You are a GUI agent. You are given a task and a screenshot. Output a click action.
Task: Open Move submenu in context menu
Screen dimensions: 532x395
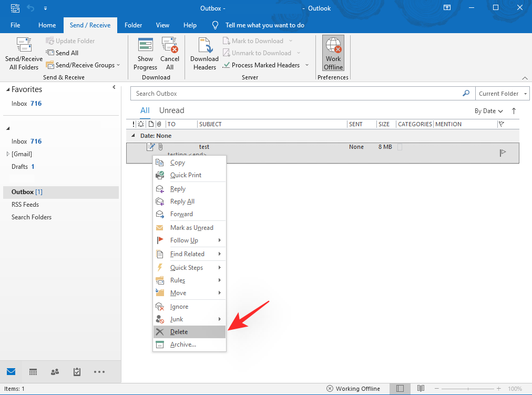pos(189,293)
